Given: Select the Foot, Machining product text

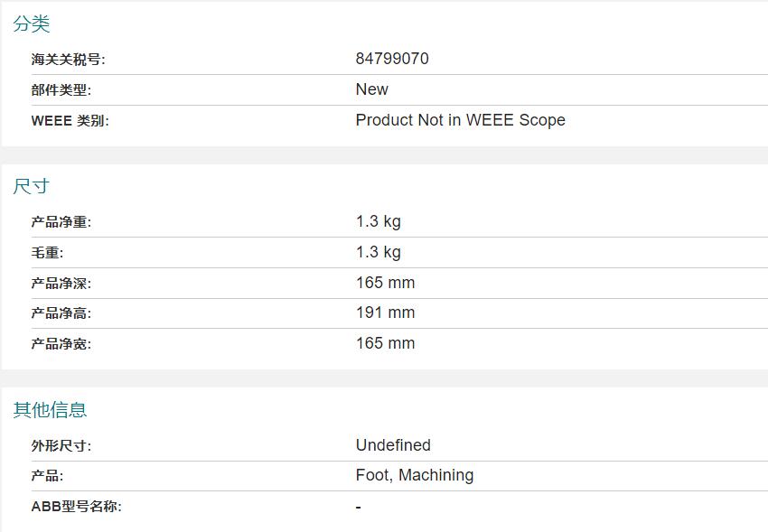Looking at the screenshot, I should click(414, 475).
